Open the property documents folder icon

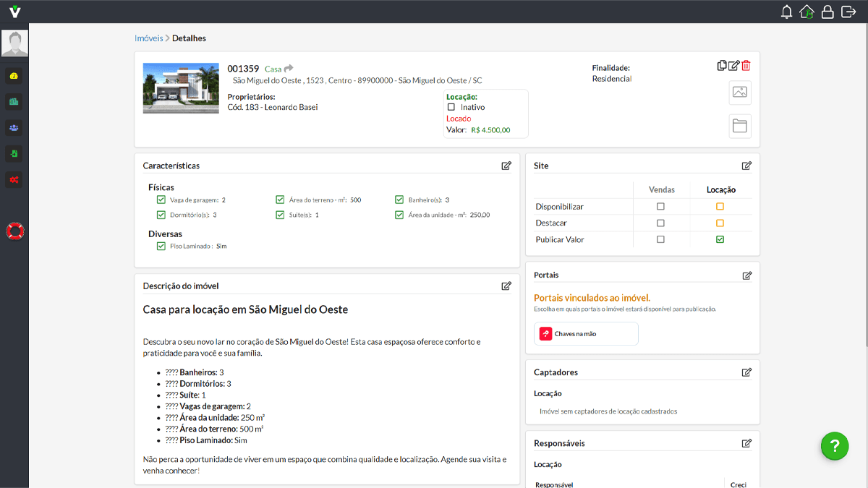coord(739,126)
